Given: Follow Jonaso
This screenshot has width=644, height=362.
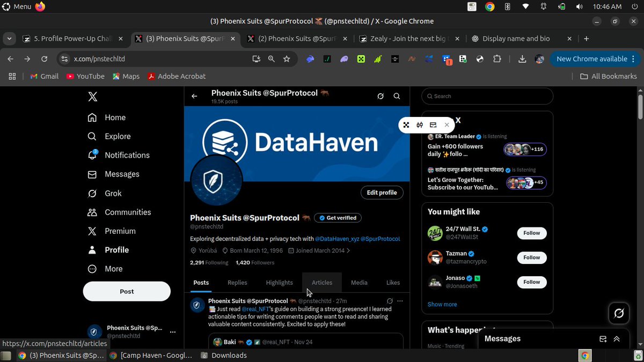Looking at the screenshot, I should click(532, 282).
